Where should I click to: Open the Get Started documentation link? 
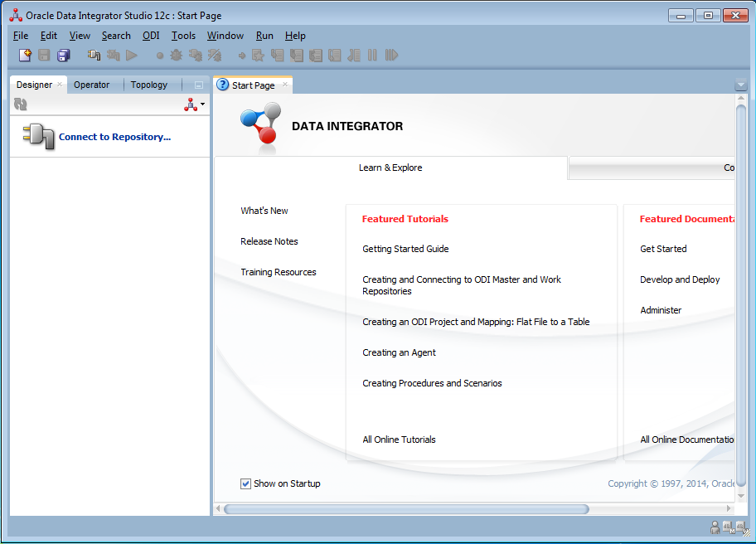[663, 249]
